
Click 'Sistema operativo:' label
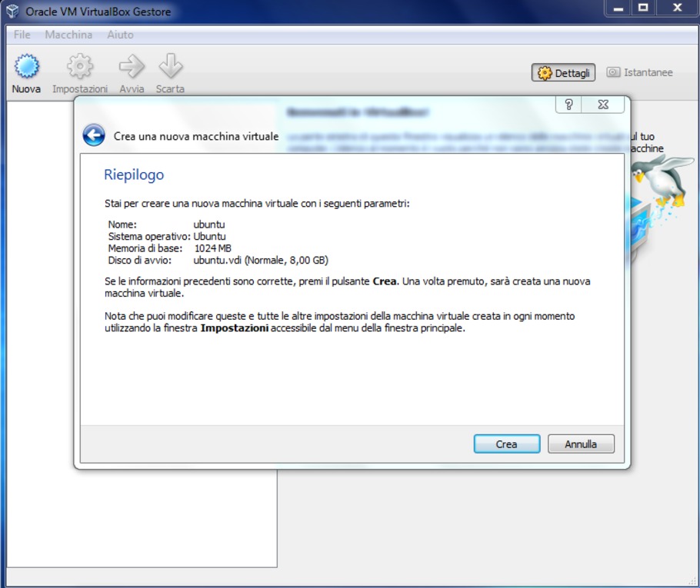149,237
